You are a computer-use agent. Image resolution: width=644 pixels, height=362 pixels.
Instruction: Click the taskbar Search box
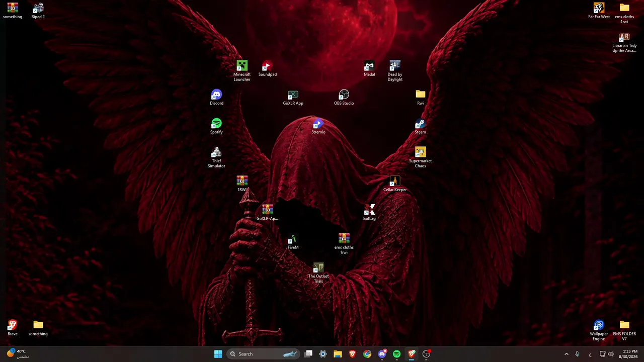[264, 354]
